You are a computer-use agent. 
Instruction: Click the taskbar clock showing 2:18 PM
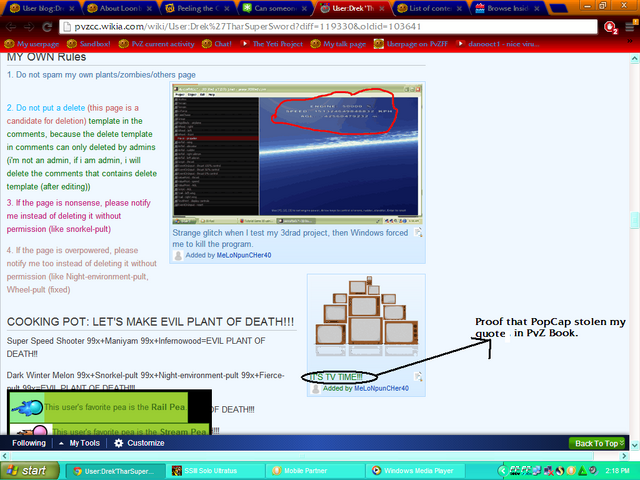click(x=618, y=471)
